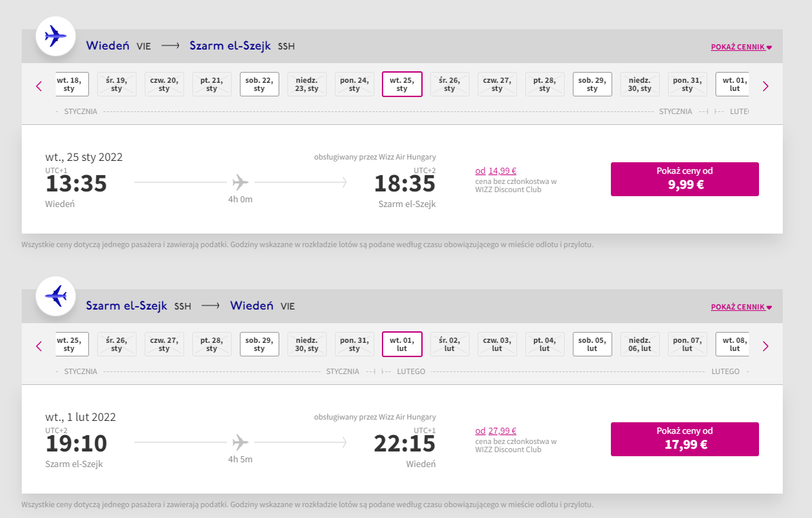Show later dates for Wiedeń to Szarm el-Szejk
812x518 pixels.
pos(765,86)
